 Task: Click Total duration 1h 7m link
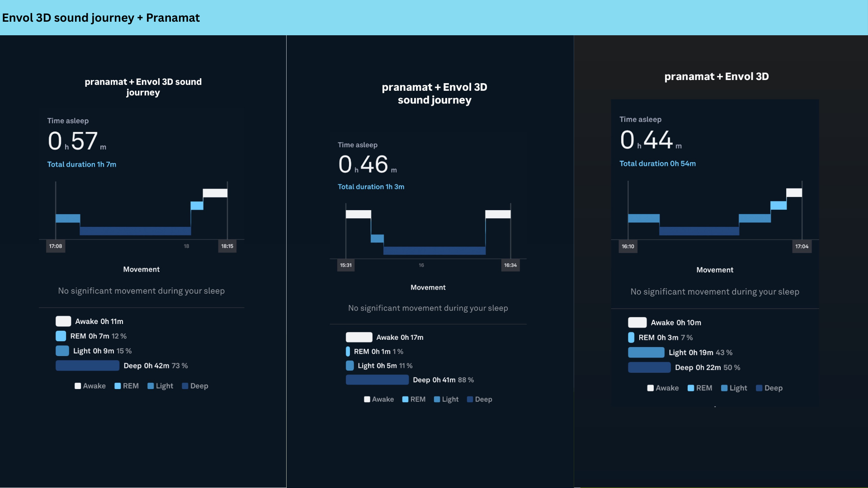coord(82,164)
